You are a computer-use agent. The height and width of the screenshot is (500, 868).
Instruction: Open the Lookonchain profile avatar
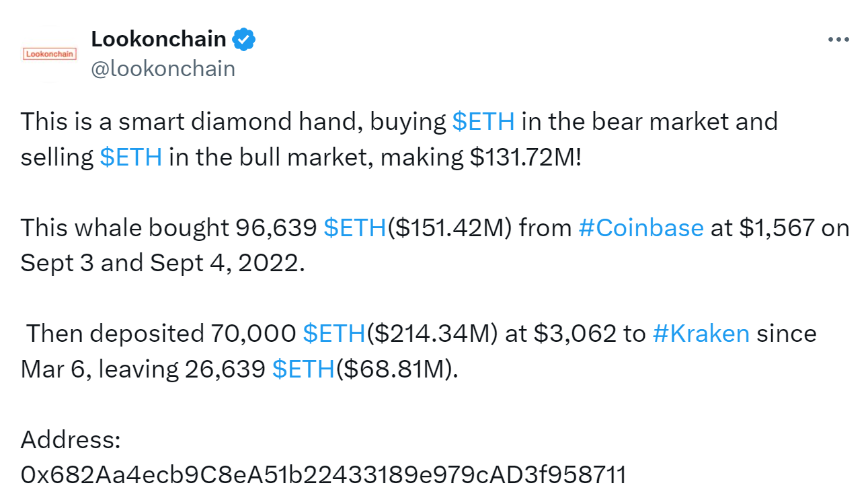pos(50,54)
